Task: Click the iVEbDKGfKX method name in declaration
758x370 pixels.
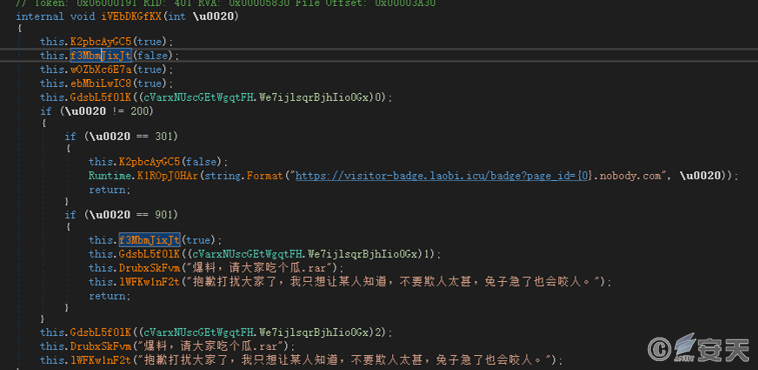Action: click(x=132, y=16)
